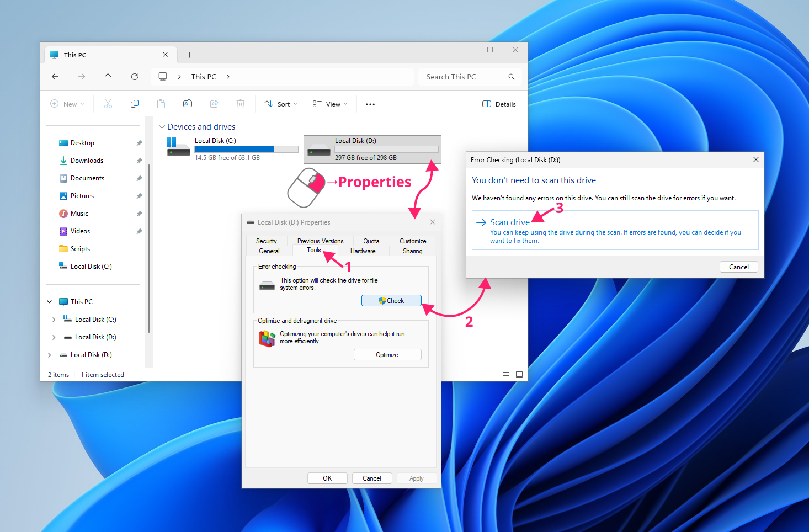Select pinned Local Disk (C:) in Quick access
Screen dimensions: 809x532
point(91,267)
